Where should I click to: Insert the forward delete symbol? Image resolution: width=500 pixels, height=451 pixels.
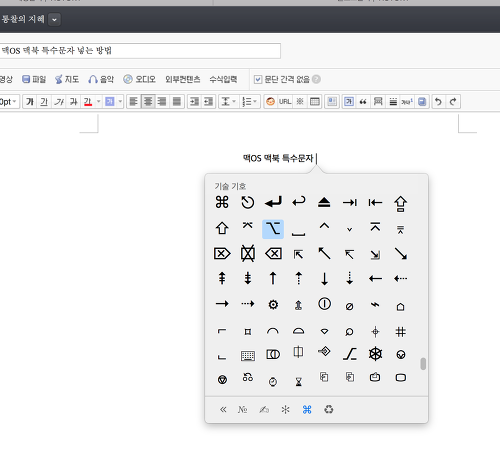click(x=222, y=254)
